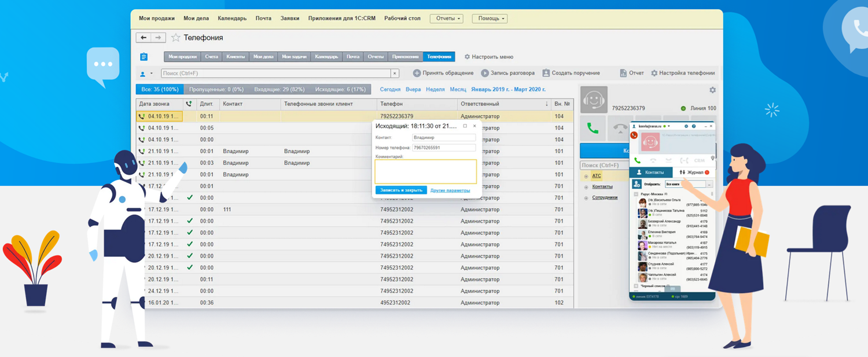868x357 pixels.
Task: Click Записать и закрыть button
Action: click(400, 190)
